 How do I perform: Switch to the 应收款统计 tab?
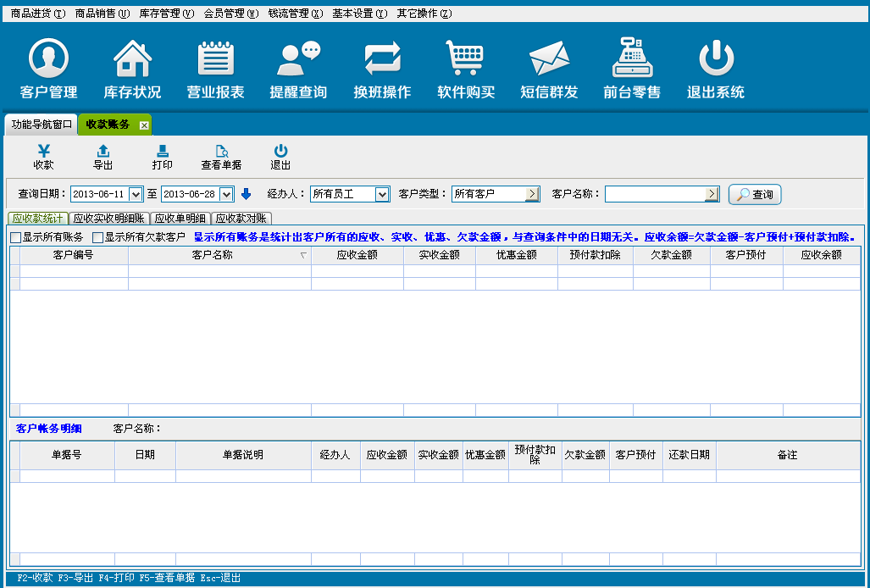38,219
